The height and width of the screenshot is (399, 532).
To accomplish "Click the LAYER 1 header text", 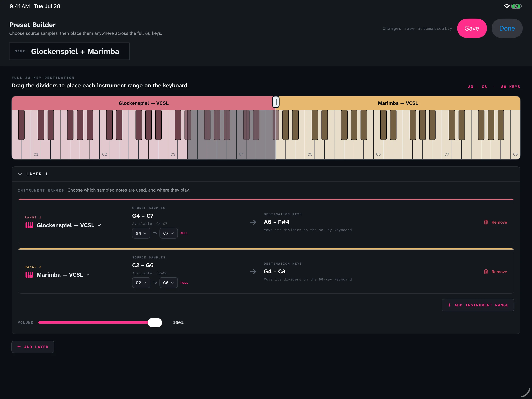I will tap(37, 174).
